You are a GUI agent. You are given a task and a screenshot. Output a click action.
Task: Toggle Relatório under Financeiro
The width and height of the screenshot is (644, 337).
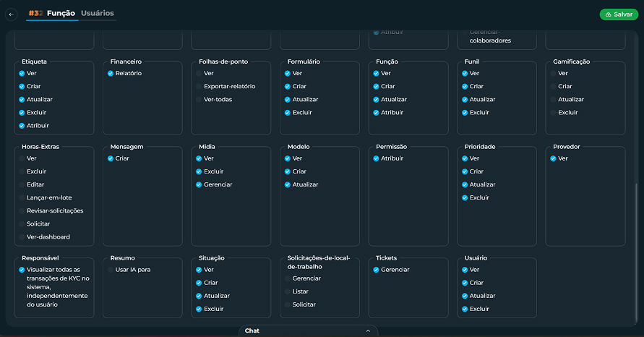(x=111, y=74)
